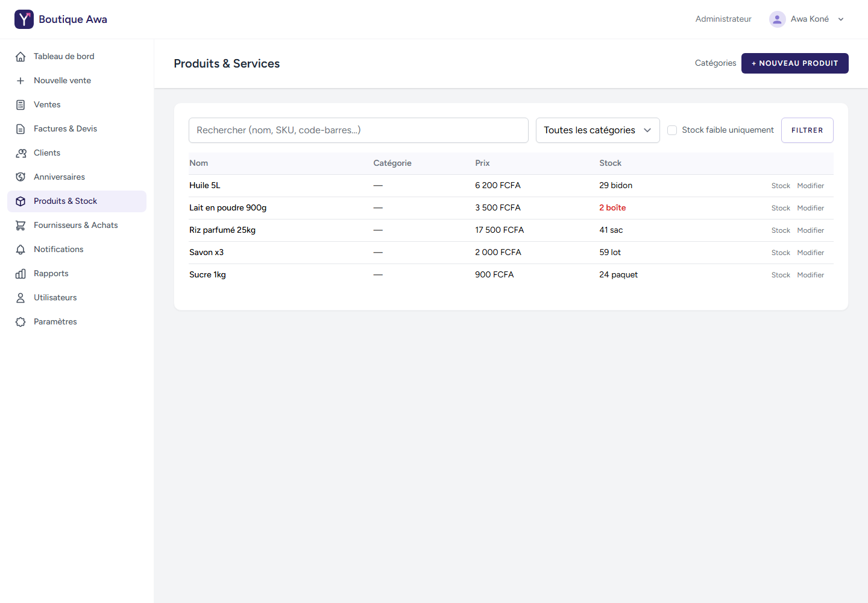Click the '59 lot' stock value

pyautogui.click(x=610, y=253)
